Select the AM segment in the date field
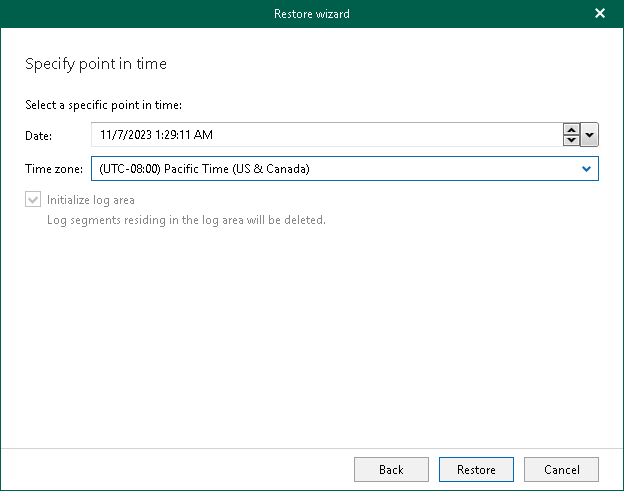Image resolution: width=624 pixels, height=491 pixels. [x=203, y=135]
